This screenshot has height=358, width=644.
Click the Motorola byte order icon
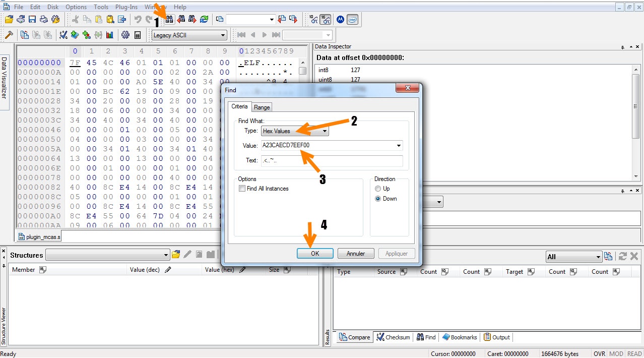click(341, 20)
